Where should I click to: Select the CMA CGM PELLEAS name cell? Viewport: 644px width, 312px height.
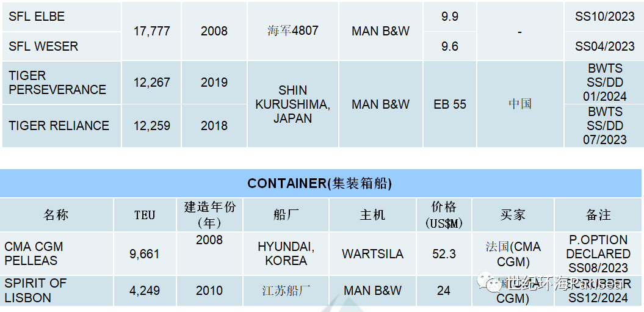point(57,253)
